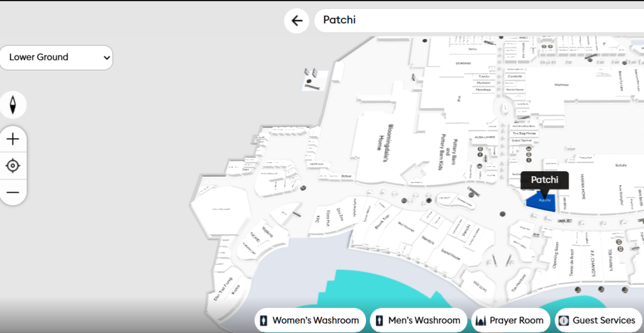The height and width of the screenshot is (333, 644).
Task: Select the highlighted blue Patchi store
Action: tap(541, 202)
